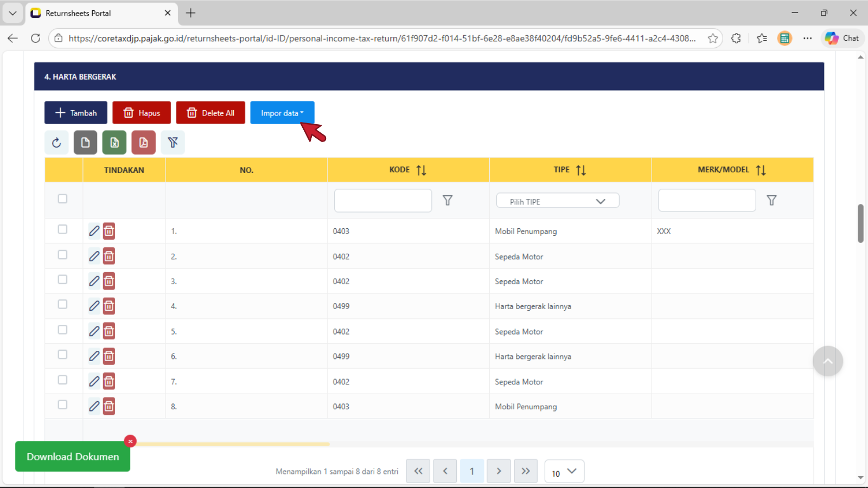The image size is (868, 488).
Task: Click the MERK/MODEL filter text field
Action: point(706,201)
